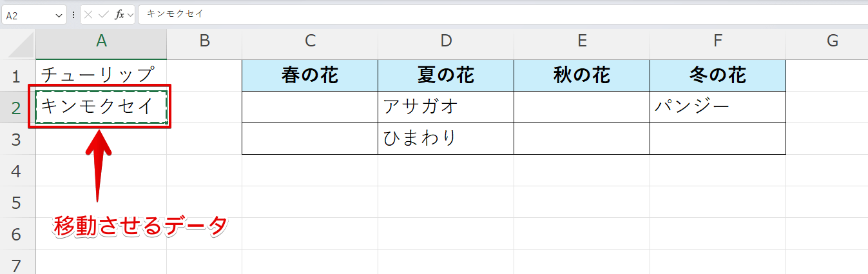Select column G header
This screenshot has width=868, height=274.
pos(832,41)
